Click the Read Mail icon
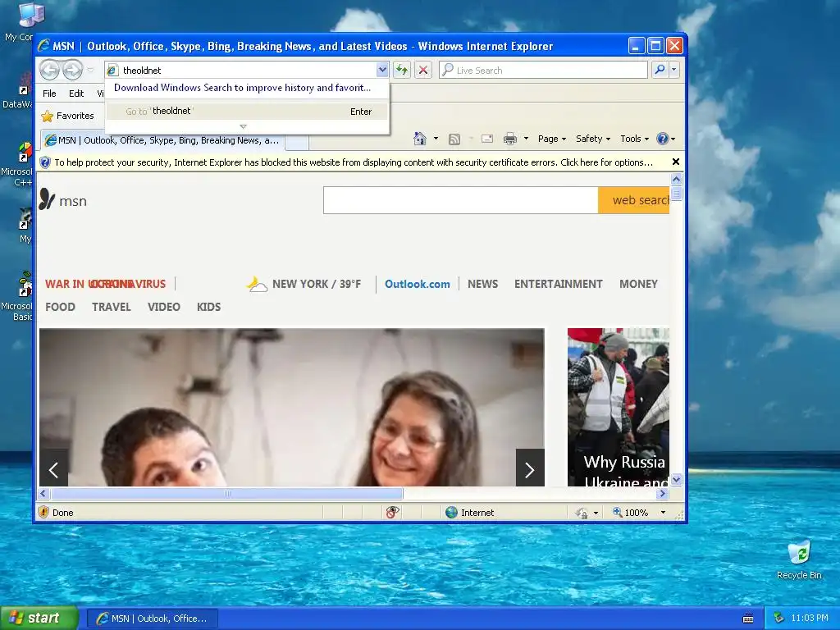This screenshot has width=840, height=630. (x=487, y=139)
